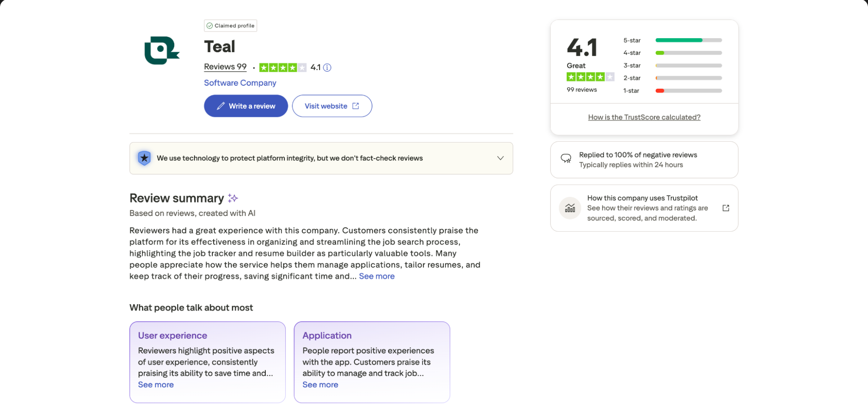Click the shield star platform integrity icon
This screenshot has height=409, width=868.
pos(144,158)
